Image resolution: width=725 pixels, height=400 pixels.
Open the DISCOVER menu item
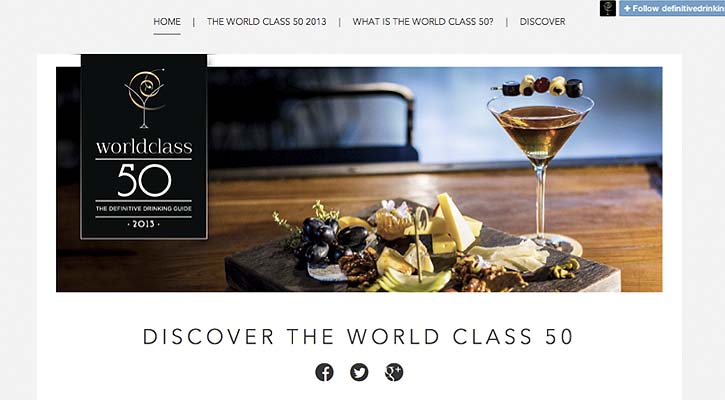coord(542,22)
